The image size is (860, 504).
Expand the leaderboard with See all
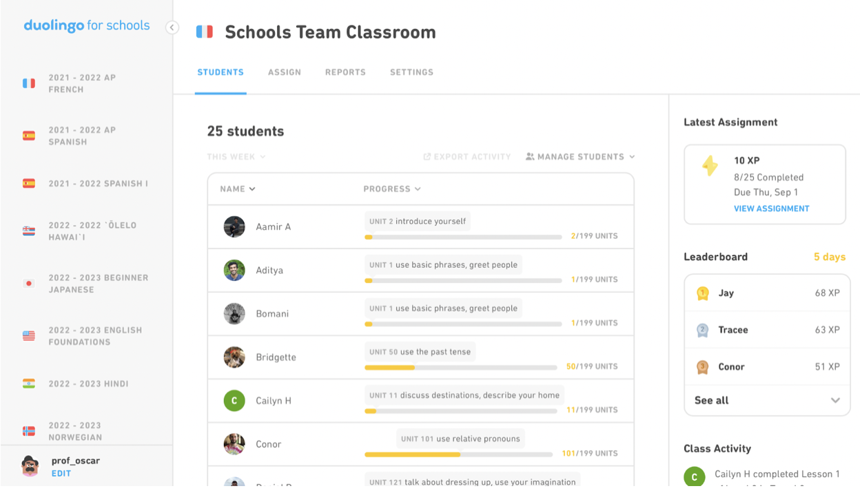(767, 401)
